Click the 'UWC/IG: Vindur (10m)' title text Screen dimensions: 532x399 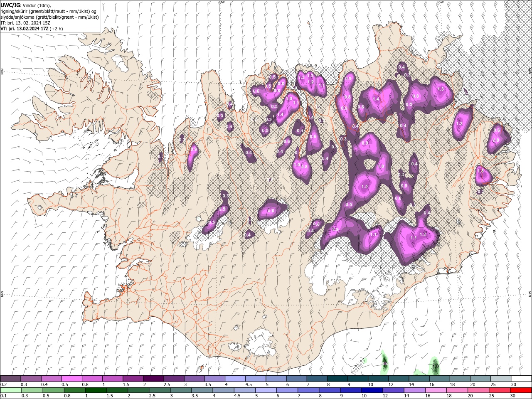(x=25, y=5)
